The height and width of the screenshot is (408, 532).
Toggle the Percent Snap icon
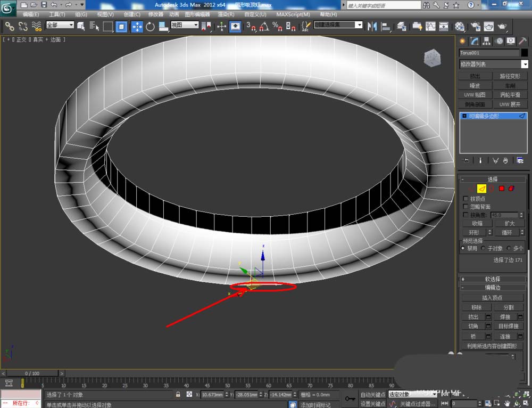277,26
